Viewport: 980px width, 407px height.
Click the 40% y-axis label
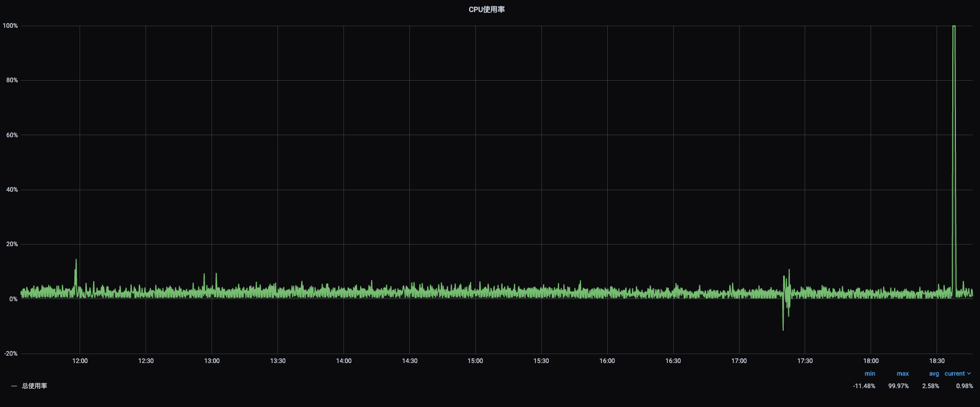(x=12, y=190)
